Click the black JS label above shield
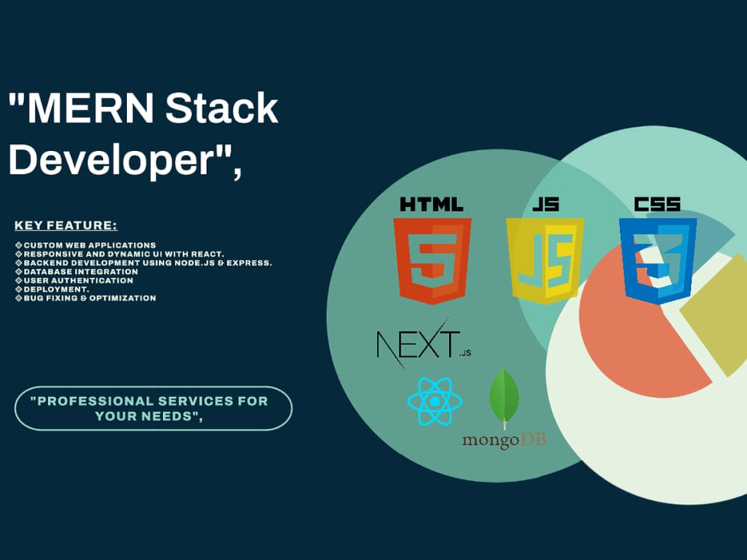Viewport: 747px width, 560px height. pos(545,205)
